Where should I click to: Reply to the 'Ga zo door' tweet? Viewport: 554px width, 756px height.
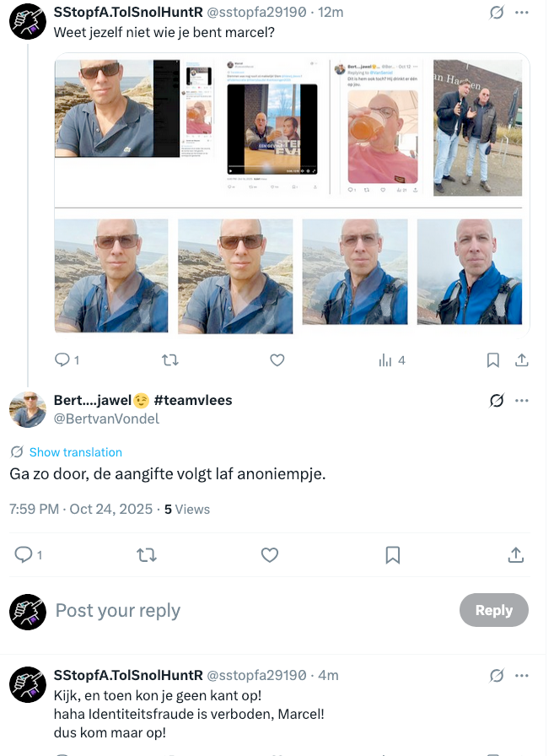click(x=24, y=554)
